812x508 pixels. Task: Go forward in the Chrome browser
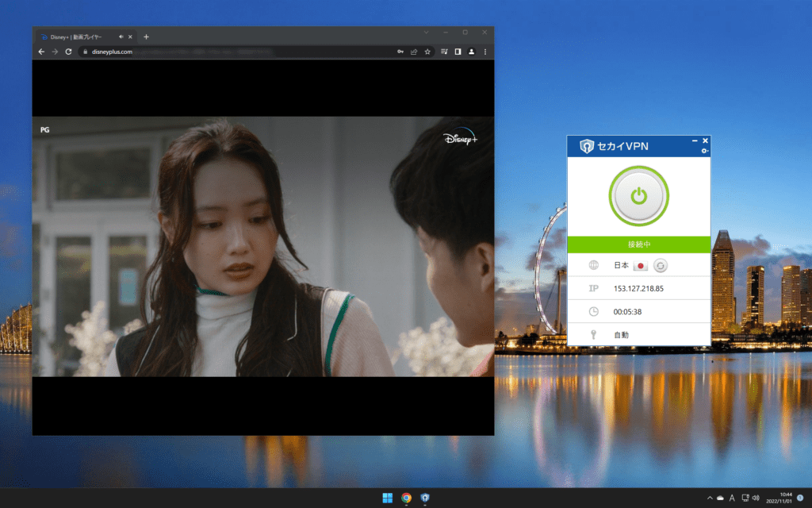[x=55, y=52]
